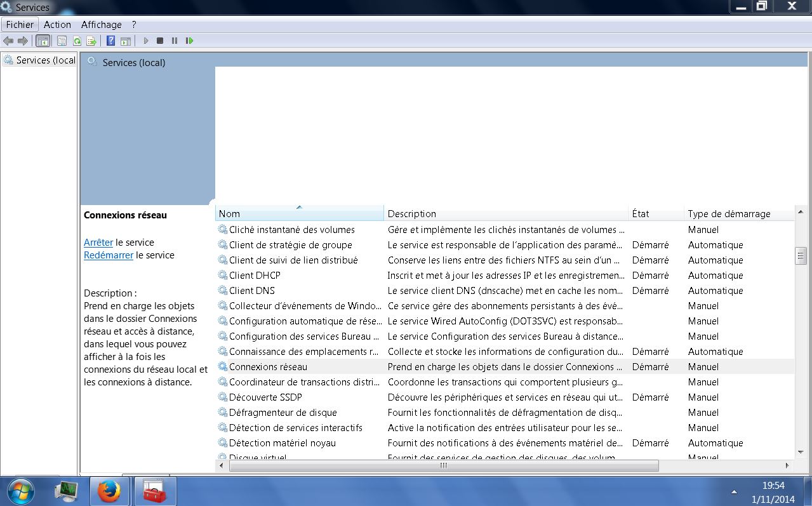Click horizontal scrollbar left arrow
This screenshot has height=506, width=812.
coord(222,465)
